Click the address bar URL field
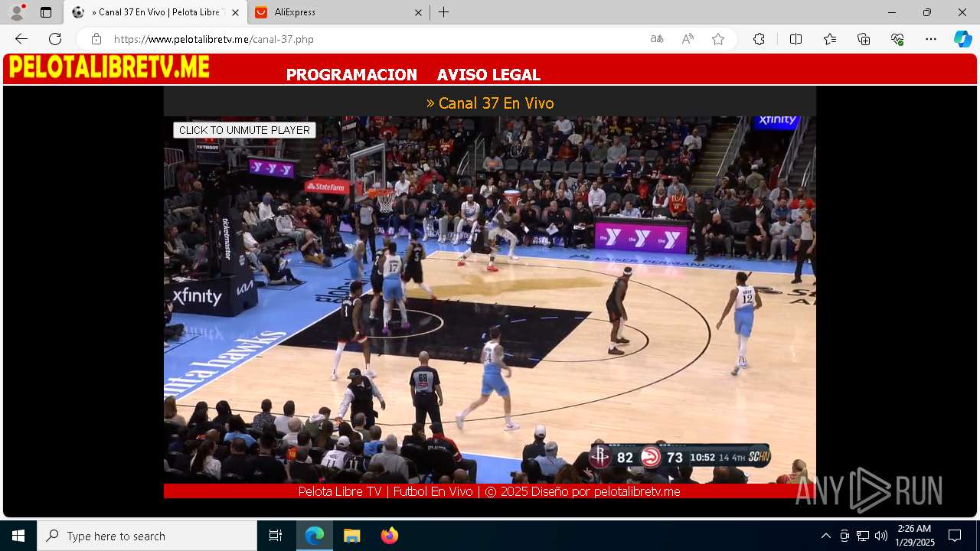The width and height of the screenshot is (980, 551). point(375,39)
